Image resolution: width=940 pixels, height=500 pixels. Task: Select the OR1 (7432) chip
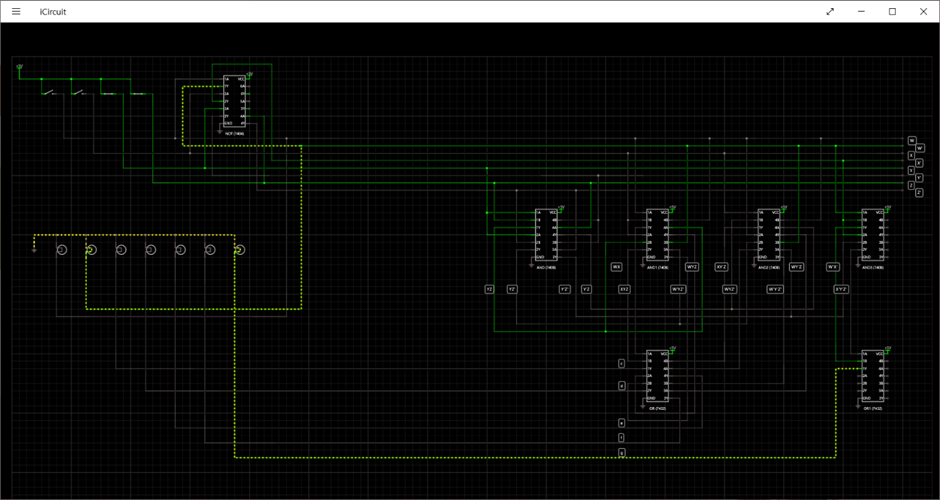click(x=873, y=376)
